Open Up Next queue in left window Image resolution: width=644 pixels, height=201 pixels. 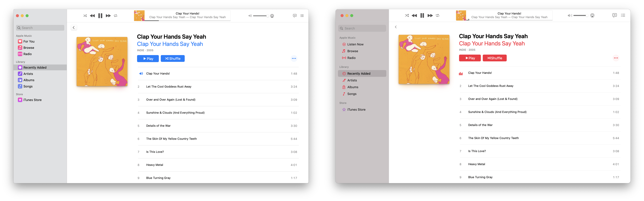tap(302, 16)
